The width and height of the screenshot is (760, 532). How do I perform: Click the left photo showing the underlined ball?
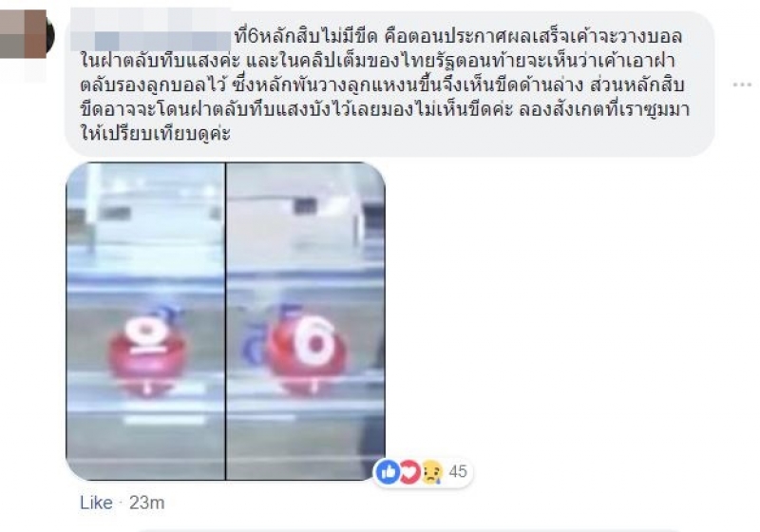tap(145, 321)
